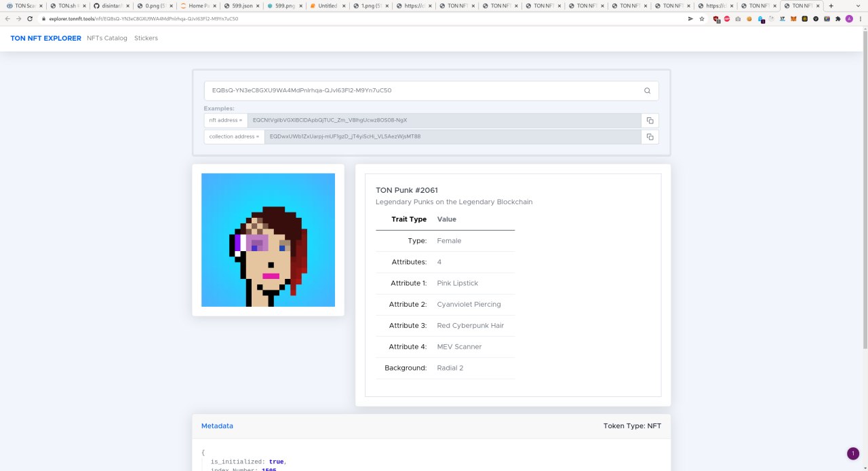Open the Chrome three-dot menu
868x471 pixels.
point(860,19)
